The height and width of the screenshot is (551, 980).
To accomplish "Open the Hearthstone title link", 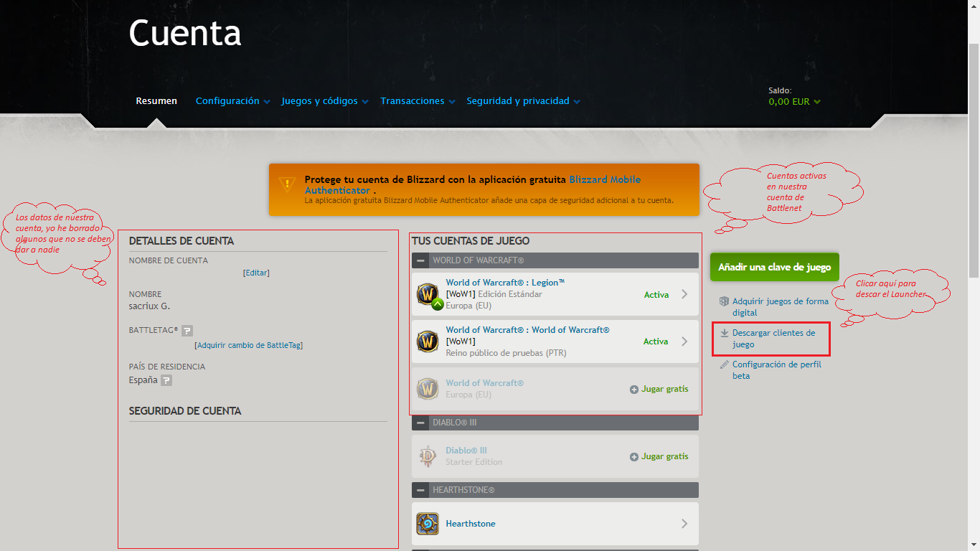I will coord(471,524).
